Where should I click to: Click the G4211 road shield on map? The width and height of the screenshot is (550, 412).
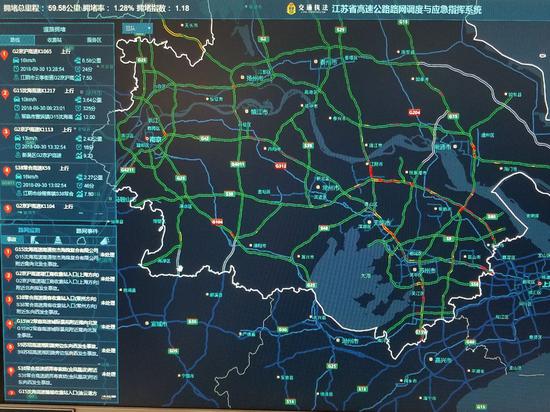127,170
